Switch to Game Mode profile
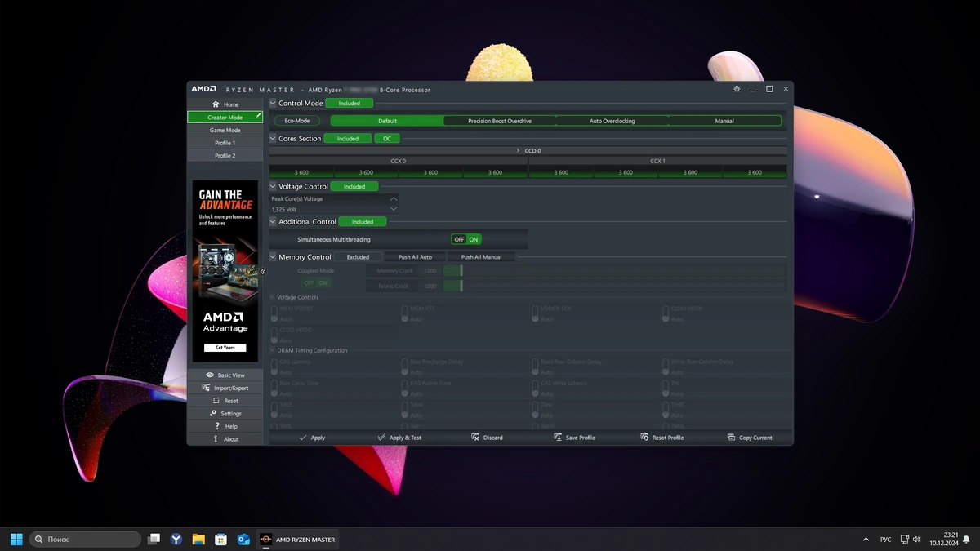 (x=225, y=130)
